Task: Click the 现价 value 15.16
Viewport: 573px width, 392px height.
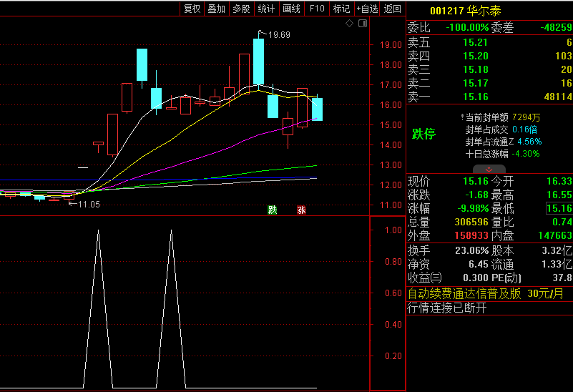Action: [476, 181]
